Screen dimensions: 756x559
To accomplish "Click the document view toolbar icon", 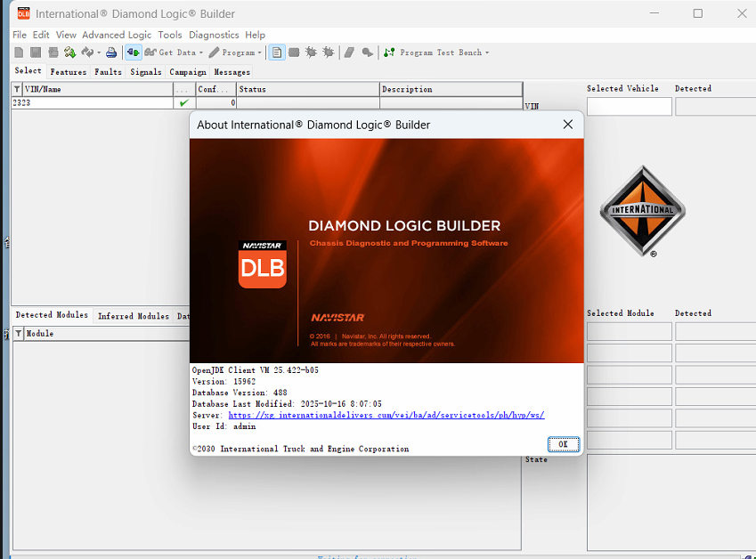I will pos(277,53).
